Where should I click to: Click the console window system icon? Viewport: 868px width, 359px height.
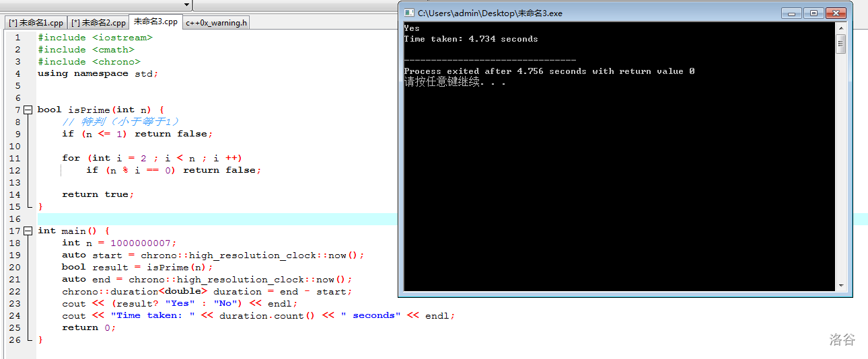(x=408, y=13)
